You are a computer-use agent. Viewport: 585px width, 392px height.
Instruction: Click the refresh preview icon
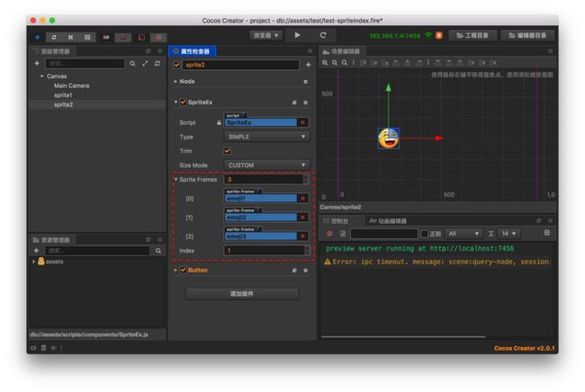pyautogui.click(x=323, y=35)
